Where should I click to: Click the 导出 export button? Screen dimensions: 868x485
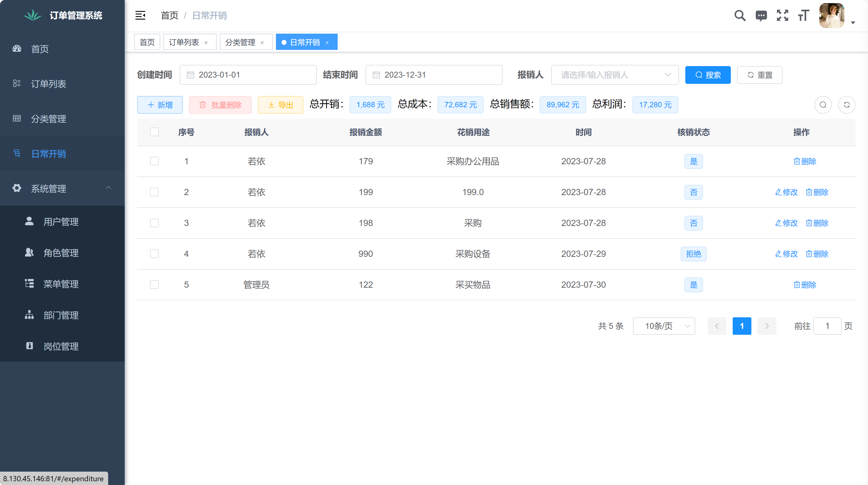tap(280, 105)
